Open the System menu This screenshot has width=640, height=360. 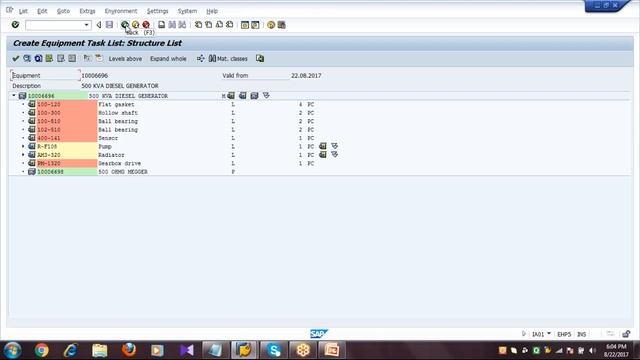coord(187,11)
